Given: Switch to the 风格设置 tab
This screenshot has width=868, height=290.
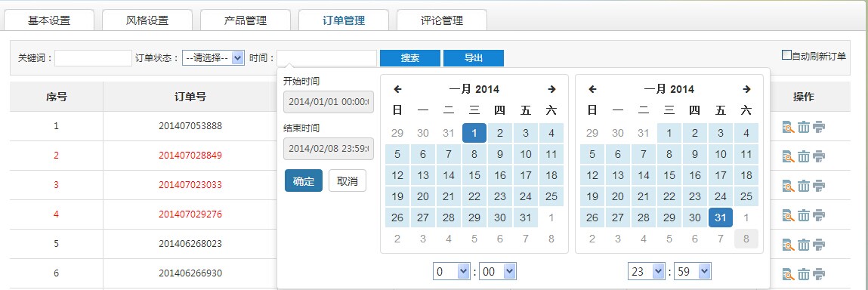Looking at the screenshot, I should pos(147,20).
